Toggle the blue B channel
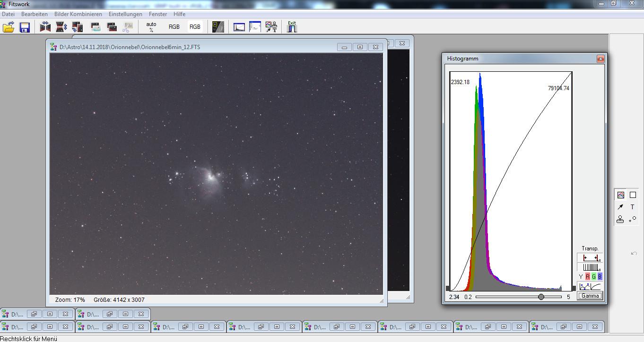 (x=600, y=277)
